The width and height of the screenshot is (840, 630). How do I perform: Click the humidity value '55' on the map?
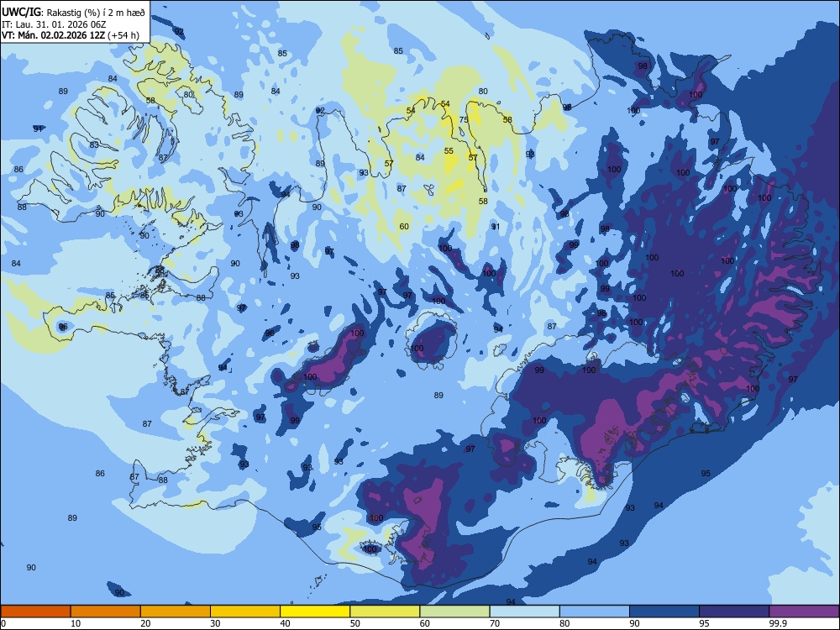[449, 151]
